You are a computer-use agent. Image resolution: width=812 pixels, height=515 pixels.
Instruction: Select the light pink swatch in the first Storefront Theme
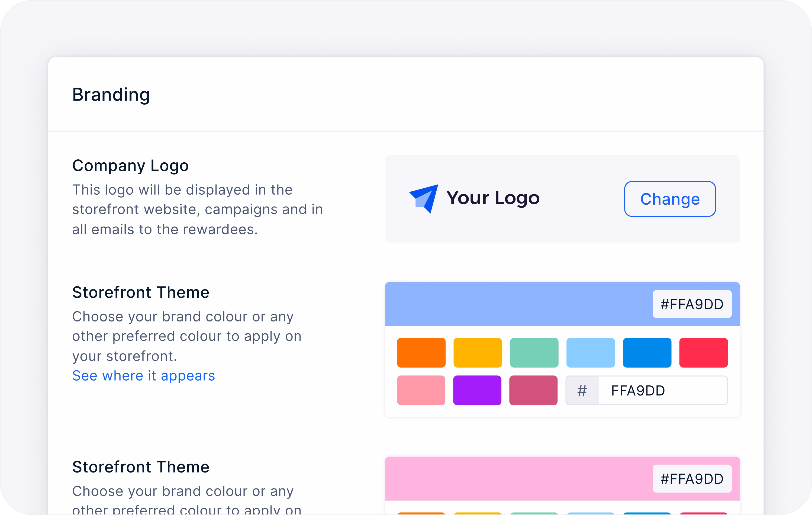coord(421,390)
